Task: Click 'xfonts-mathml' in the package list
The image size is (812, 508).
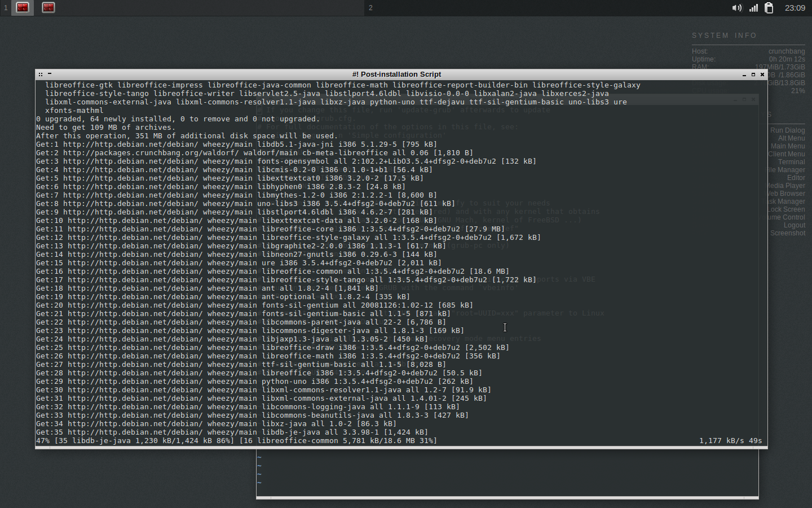Action: click(x=74, y=111)
